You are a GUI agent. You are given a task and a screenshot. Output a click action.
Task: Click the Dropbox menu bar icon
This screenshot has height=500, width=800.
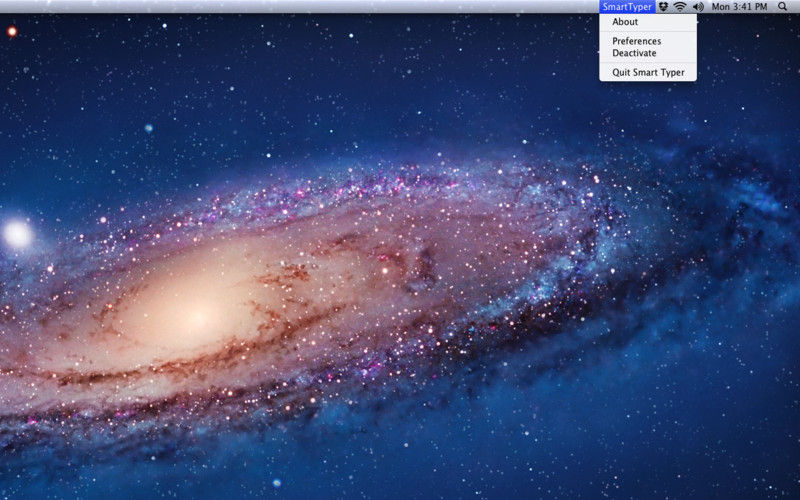point(663,7)
